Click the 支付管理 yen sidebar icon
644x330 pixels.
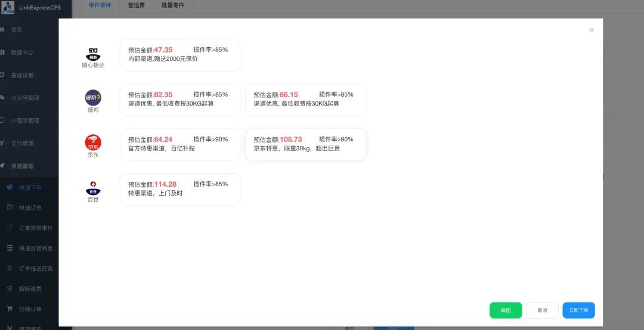coord(2,143)
